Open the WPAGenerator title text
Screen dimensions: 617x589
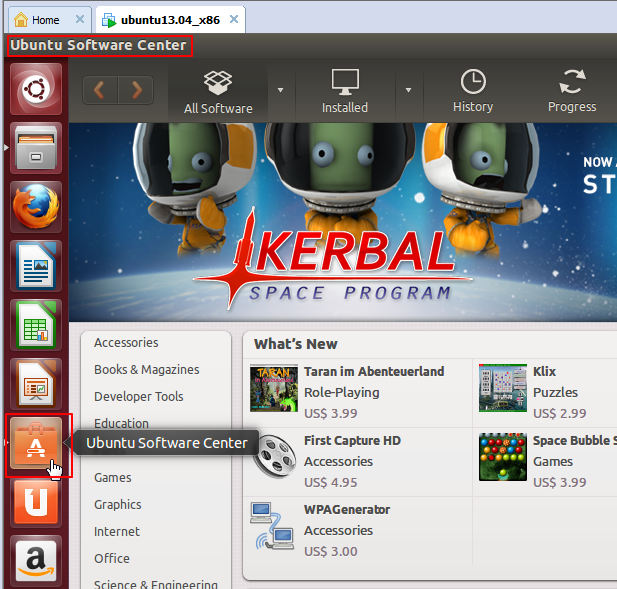click(x=347, y=510)
